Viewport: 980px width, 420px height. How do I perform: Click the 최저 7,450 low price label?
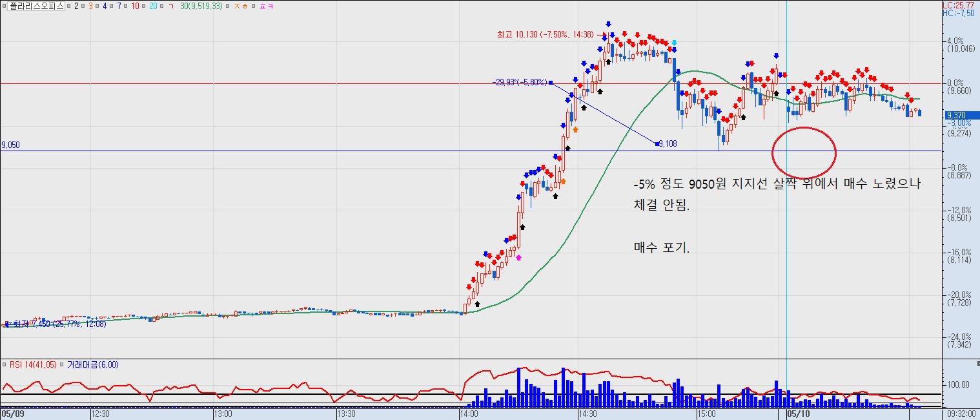[59, 324]
